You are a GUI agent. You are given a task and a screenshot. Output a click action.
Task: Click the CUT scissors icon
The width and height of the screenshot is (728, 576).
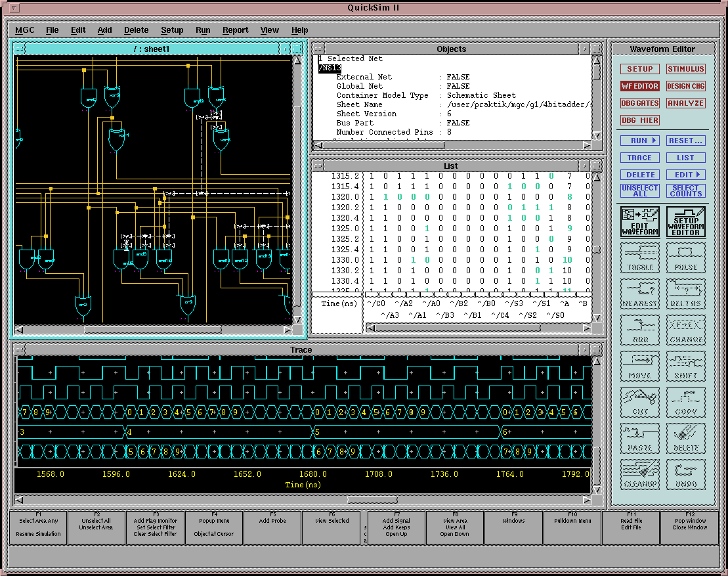(x=640, y=402)
